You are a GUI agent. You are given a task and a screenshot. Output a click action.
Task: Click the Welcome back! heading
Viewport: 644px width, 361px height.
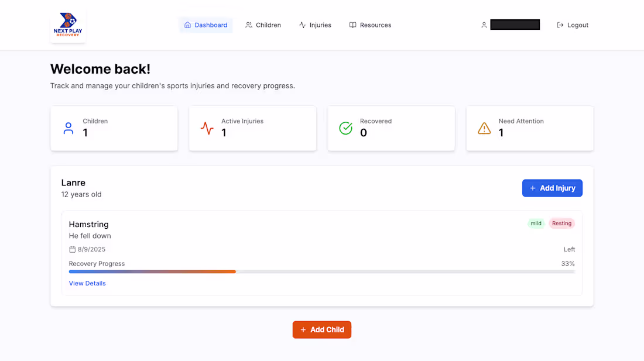tap(100, 69)
